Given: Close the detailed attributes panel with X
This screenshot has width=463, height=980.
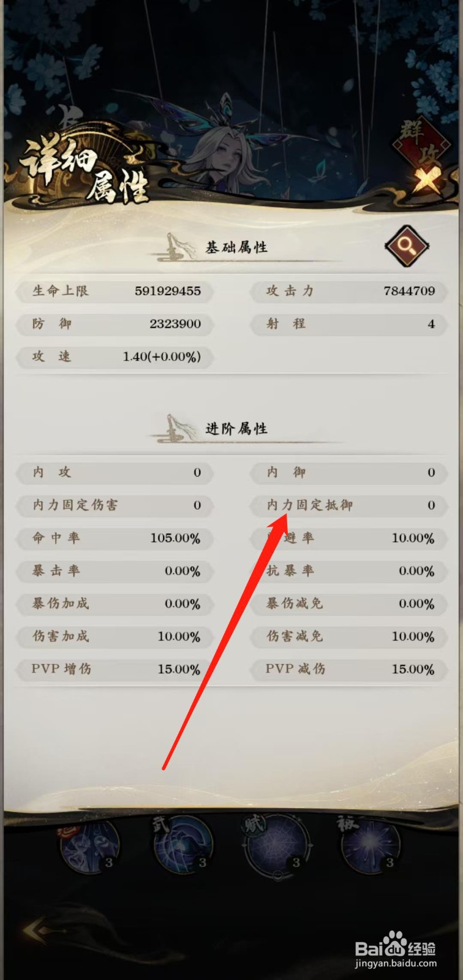Looking at the screenshot, I should (x=427, y=181).
